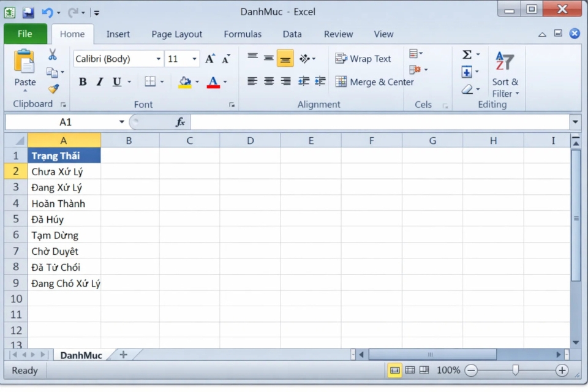Open the File menu
588x392 pixels.
pyautogui.click(x=24, y=34)
